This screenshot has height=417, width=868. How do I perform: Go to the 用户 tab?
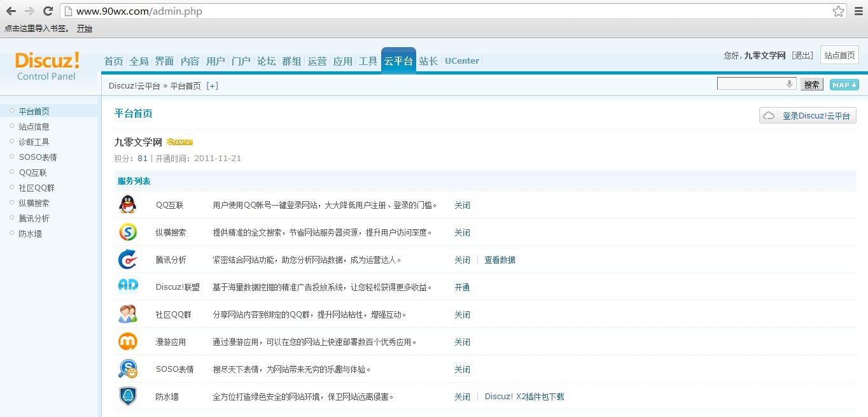tap(215, 61)
